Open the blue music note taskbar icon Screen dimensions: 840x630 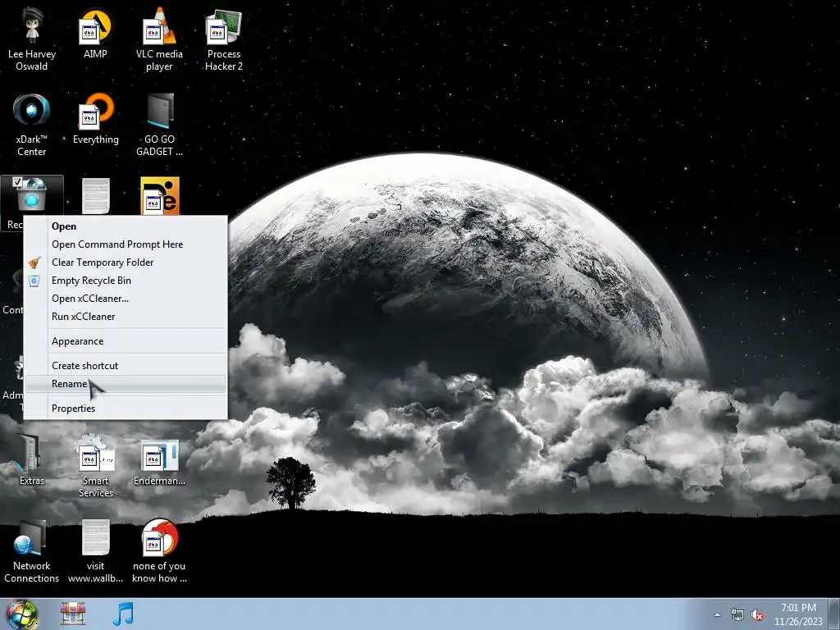(x=123, y=614)
